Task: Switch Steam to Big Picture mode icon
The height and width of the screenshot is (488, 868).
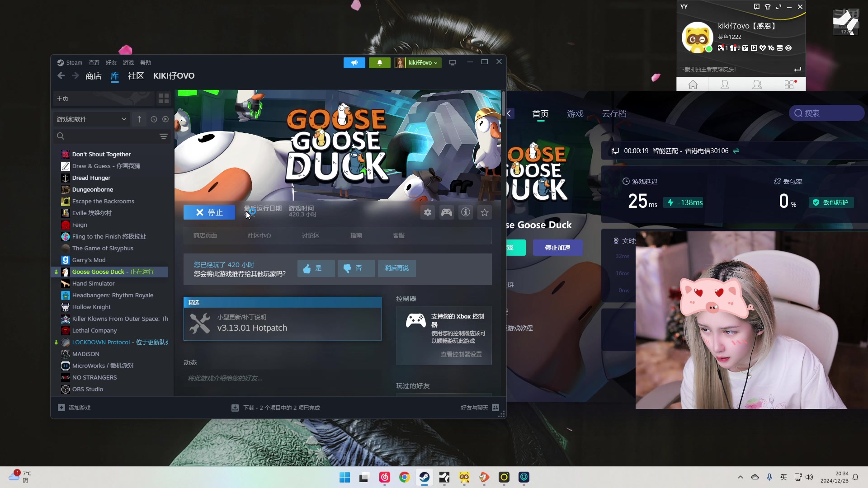Action: tap(453, 63)
